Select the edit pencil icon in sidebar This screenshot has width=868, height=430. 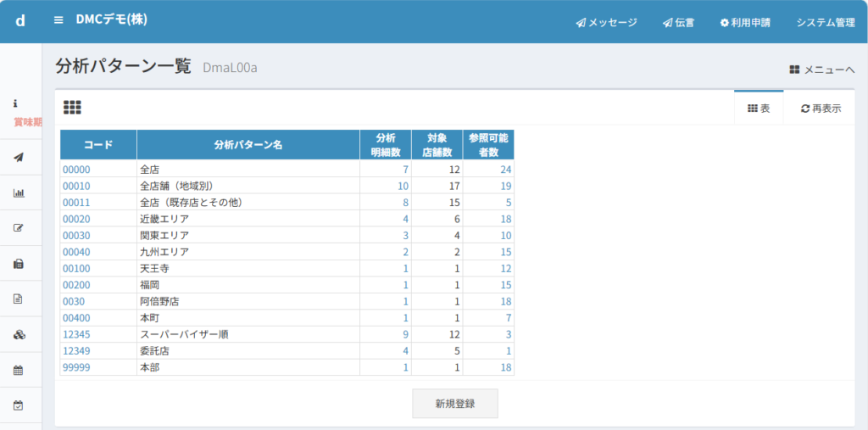tap(19, 227)
